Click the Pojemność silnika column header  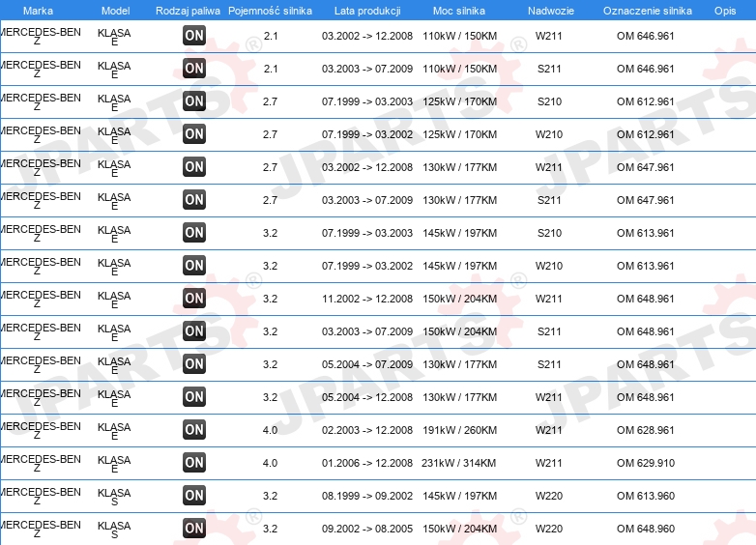[x=270, y=11]
